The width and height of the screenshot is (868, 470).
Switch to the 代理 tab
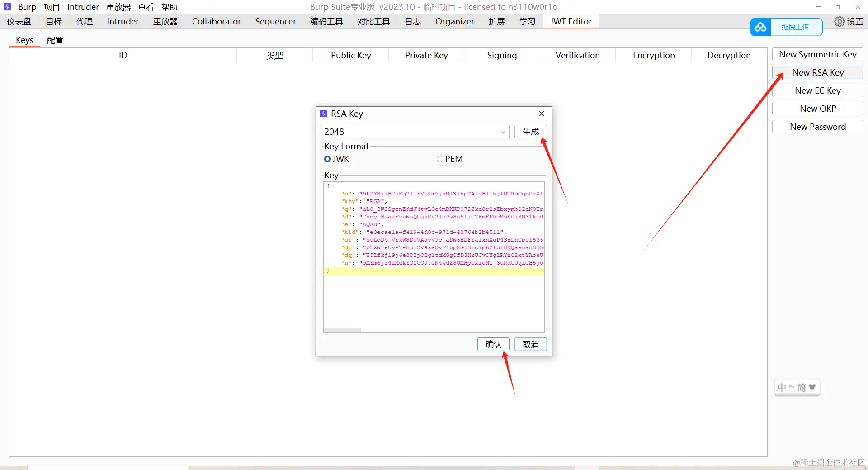click(x=85, y=21)
